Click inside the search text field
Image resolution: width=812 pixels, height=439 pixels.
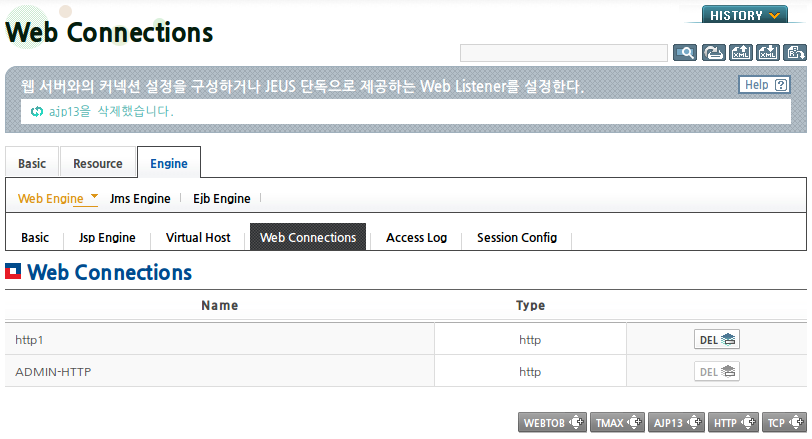click(x=563, y=53)
